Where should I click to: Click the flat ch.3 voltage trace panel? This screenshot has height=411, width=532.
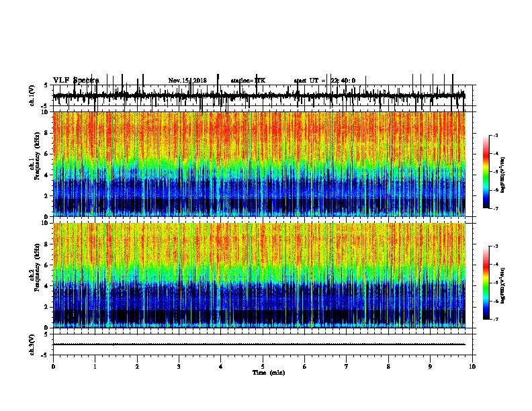(x=263, y=345)
